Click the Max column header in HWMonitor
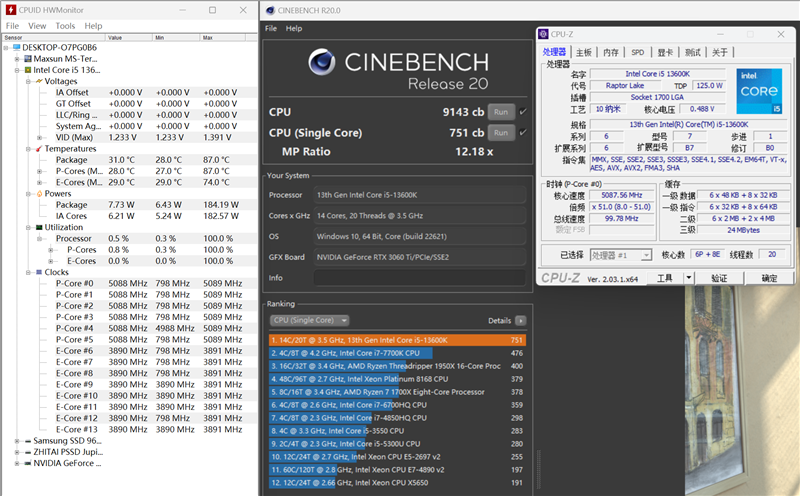 (222, 37)
